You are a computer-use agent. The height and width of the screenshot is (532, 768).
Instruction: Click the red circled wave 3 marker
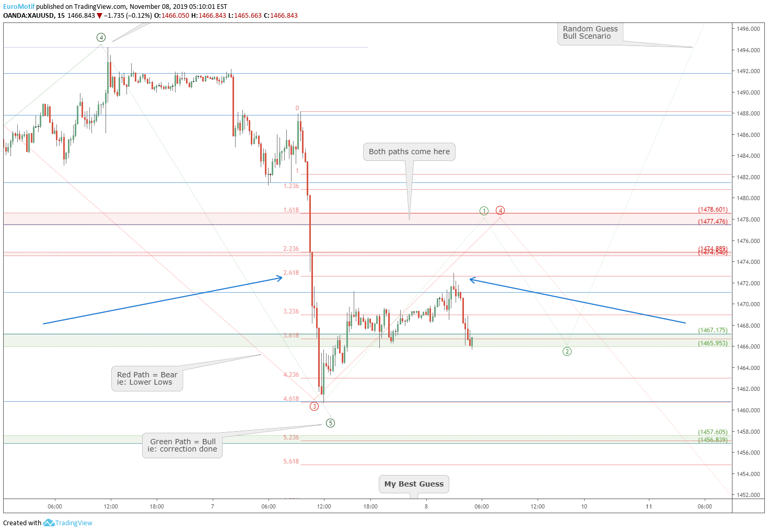pyautogui.click(x=314, y=407)
